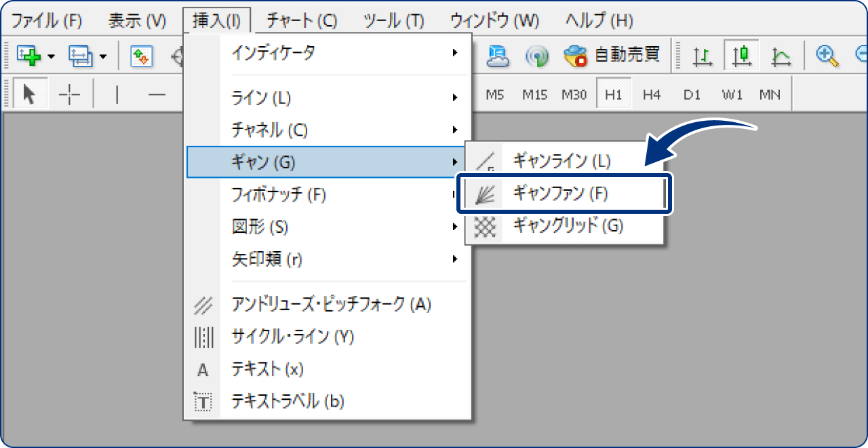The width and height of the screenshot is (868, 448).
Task: Select the horizontal line drawing tool
Action: [x=157, y=94]
